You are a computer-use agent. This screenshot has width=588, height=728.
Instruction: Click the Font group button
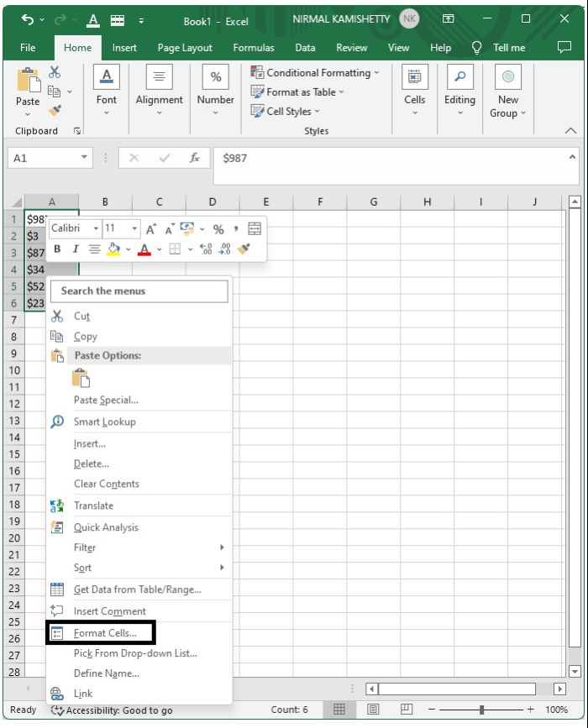107,92
